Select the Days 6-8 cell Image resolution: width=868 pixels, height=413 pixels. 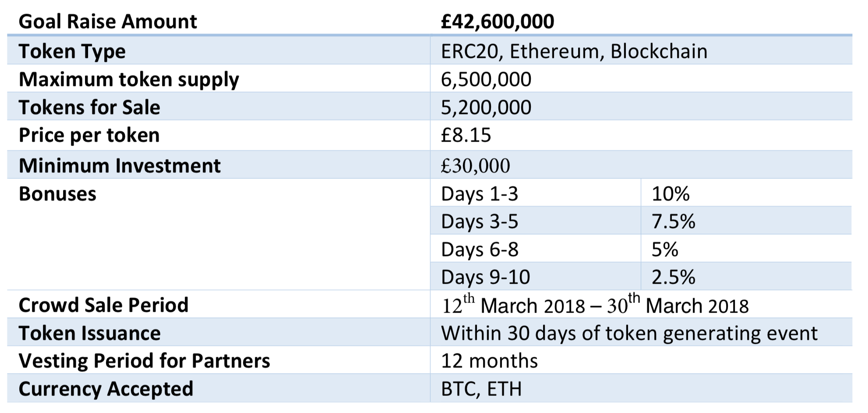[536, 249]
